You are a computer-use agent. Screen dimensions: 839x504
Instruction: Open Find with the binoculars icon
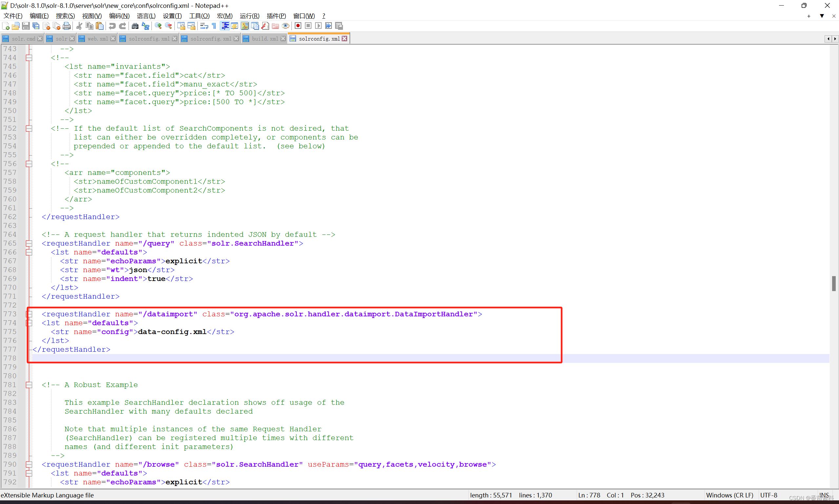(135, 26)
